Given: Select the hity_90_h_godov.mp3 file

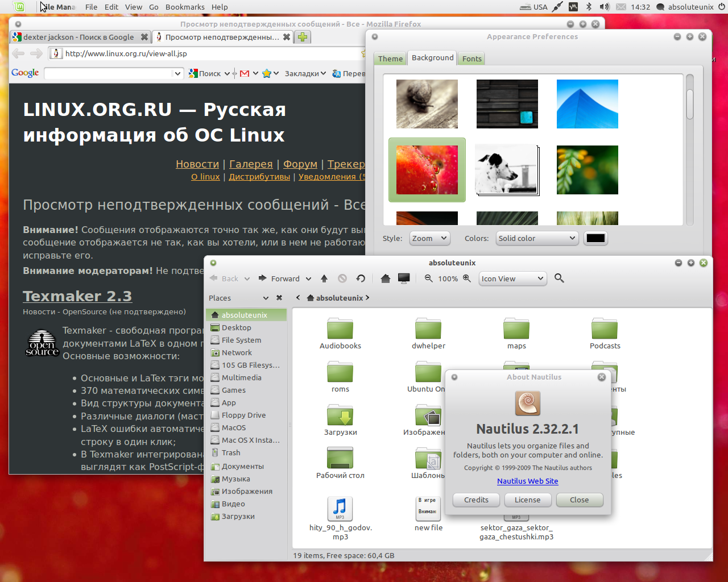Looking at the screenshot, I should (x=340, y=518).
